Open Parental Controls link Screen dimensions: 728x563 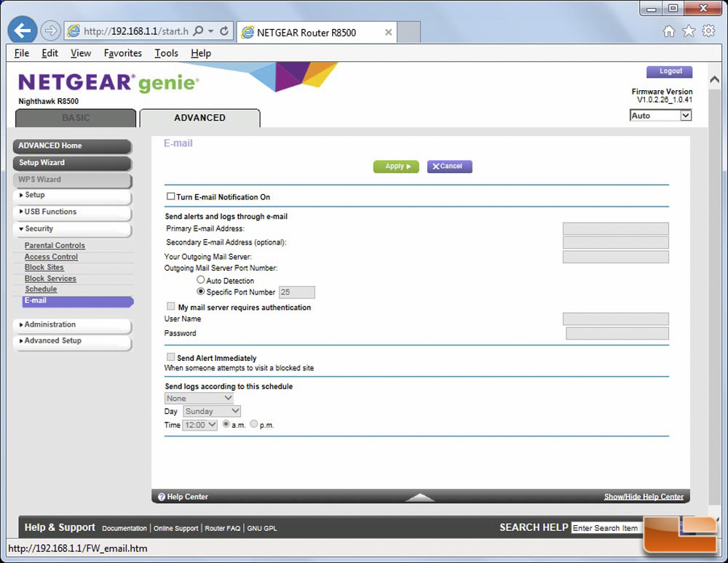(55, 245)
